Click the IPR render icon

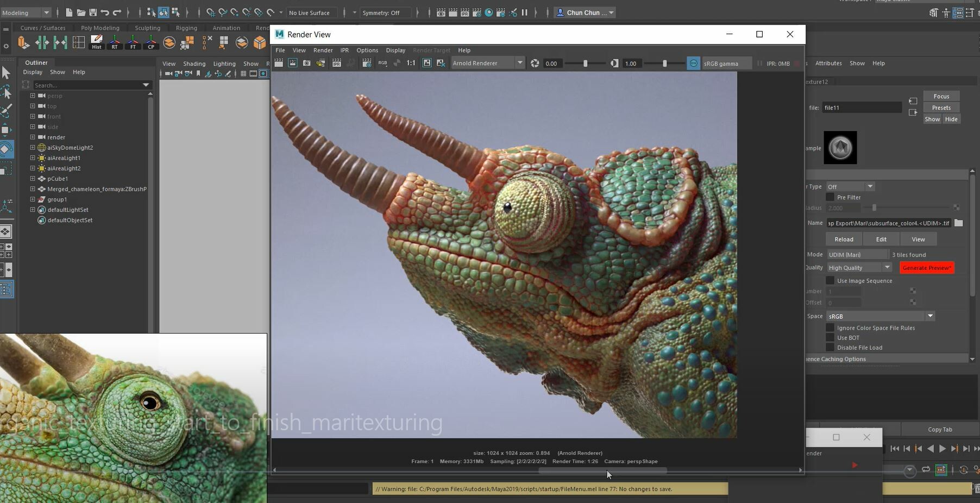pos(336,63)
